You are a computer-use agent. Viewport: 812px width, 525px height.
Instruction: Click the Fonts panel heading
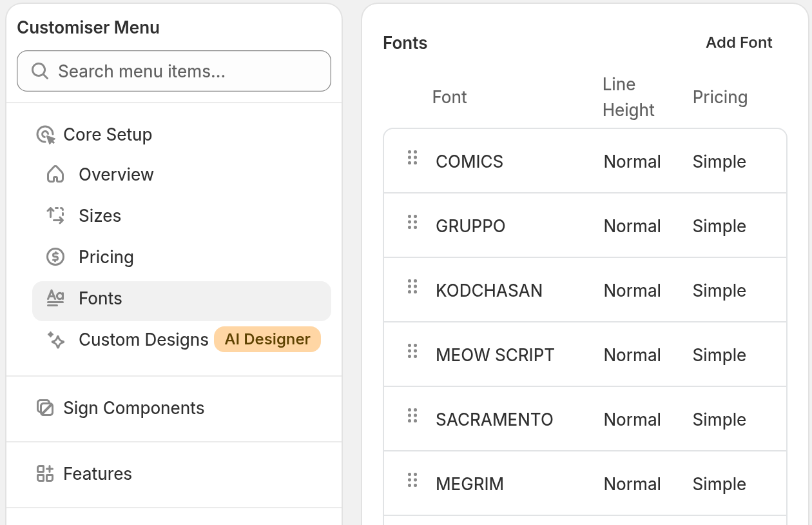[x=405, y=43]
